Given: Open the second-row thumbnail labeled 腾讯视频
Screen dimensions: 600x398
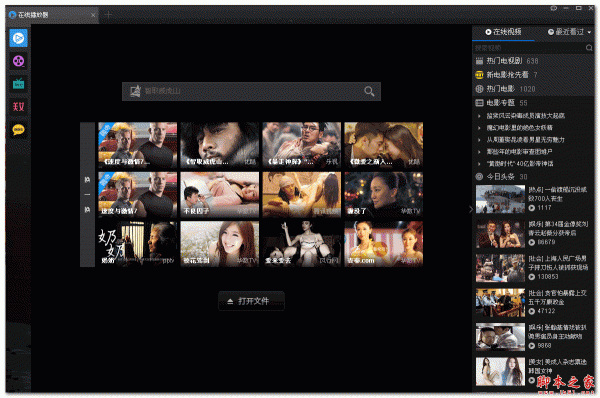Looking at the screenshot, I should pyautogui.click(x=302, y=194).
